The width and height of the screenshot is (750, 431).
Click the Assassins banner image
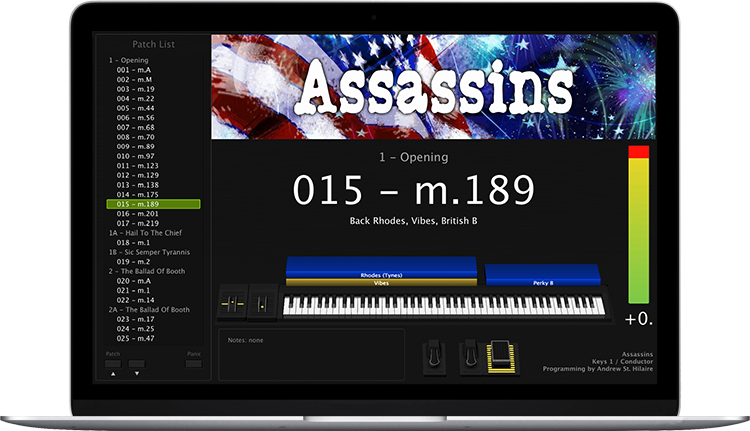(433, 87)
